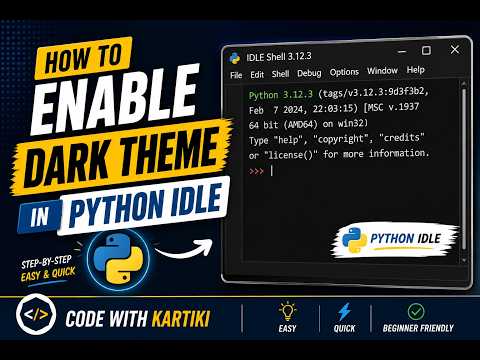480x360 pixels.
Task: Click the Beginner Friendly green checkmark icon
Action: point(416,312)
